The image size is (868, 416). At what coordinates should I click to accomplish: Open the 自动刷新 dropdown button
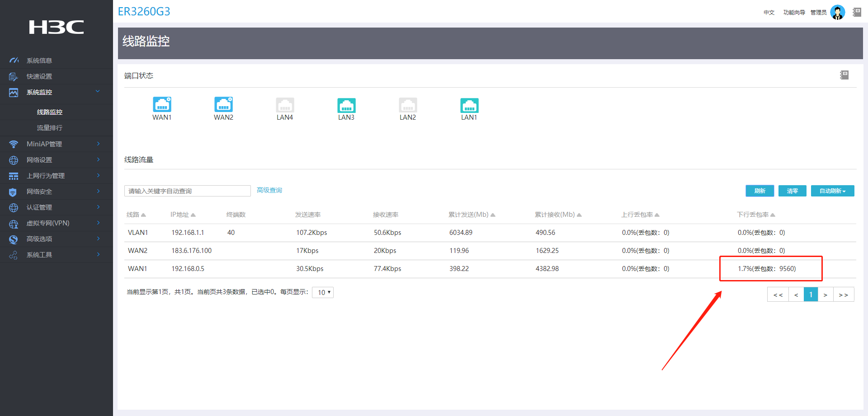[832, 191]
